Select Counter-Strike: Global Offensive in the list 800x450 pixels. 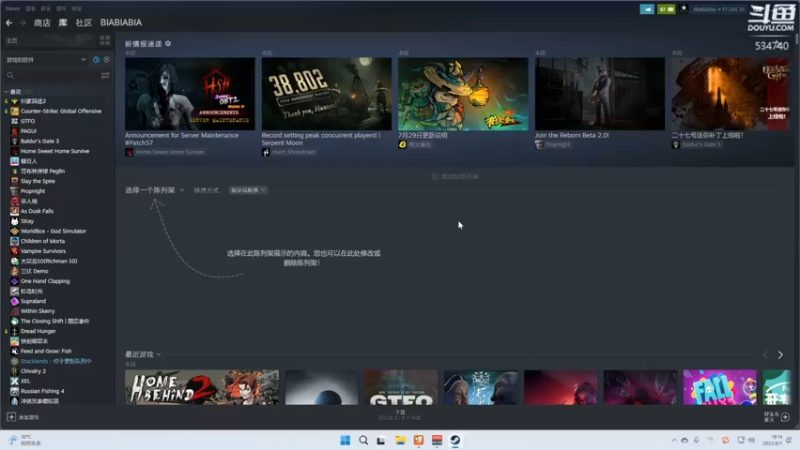(61, 111)
